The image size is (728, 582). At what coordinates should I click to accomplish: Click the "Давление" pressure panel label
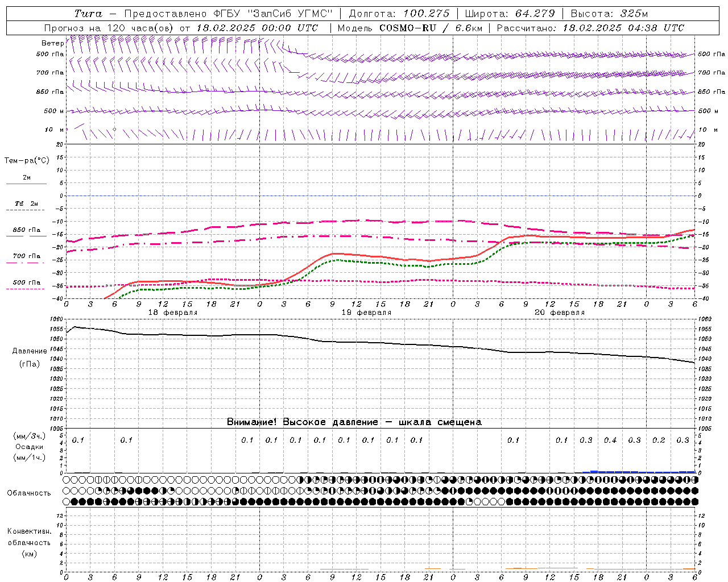[x=30, y=351]
